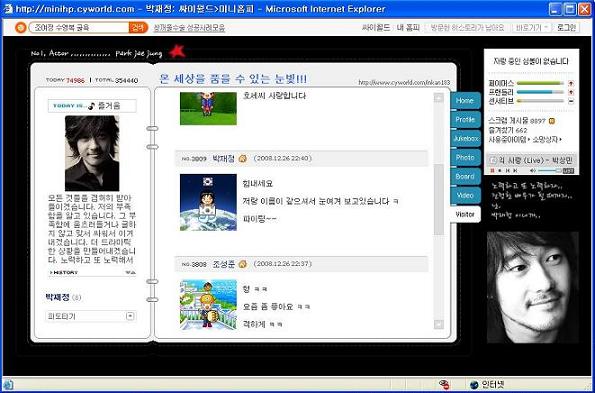Screen dimensions: 595x393
Task: Go to 내 홈피
Action: [x=408, y=28]
